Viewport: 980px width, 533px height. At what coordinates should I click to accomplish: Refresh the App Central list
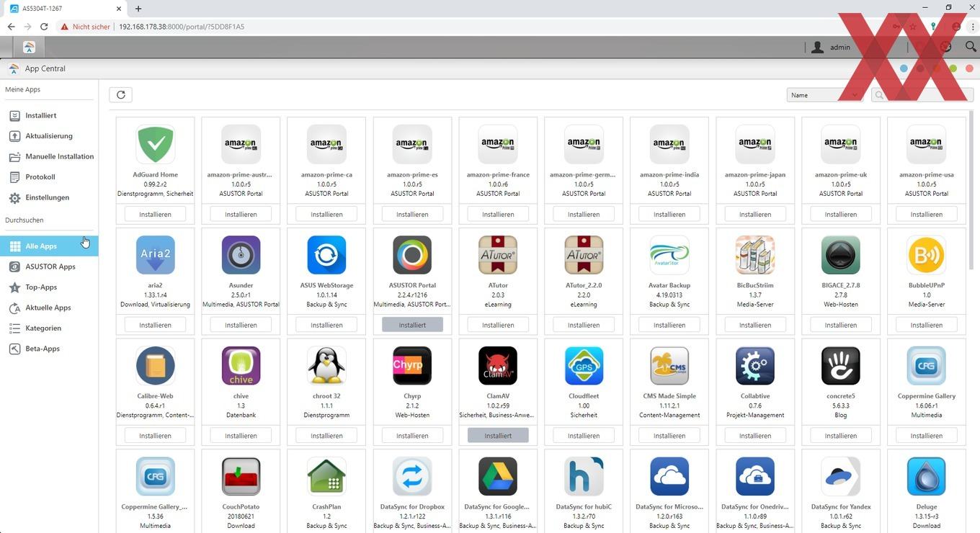click(x=121, y=94)
